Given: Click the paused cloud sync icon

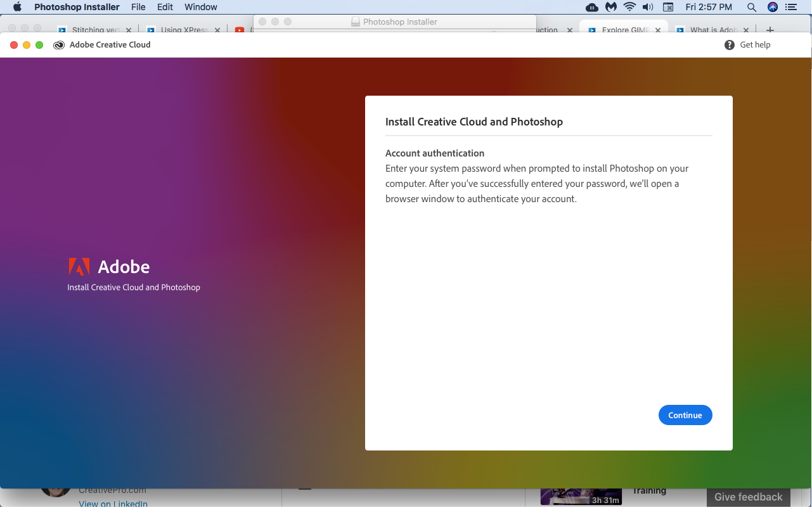Looking at the screenshot, I should (x=591, y=7).
